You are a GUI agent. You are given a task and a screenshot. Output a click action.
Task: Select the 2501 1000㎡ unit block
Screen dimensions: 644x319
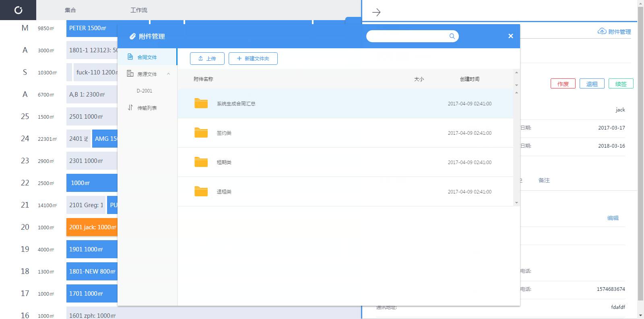click(x=92, y=117)
